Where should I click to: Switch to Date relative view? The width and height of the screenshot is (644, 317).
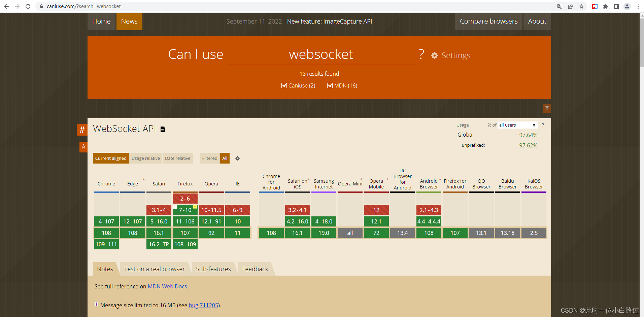pyautogui.click(x=178, y=158)
